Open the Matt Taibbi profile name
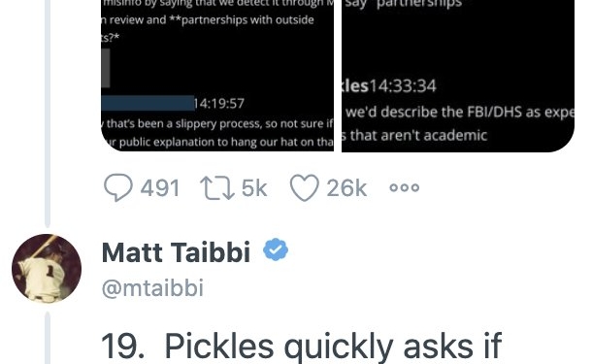The image size is (592, 364). (x=176, y=251)
